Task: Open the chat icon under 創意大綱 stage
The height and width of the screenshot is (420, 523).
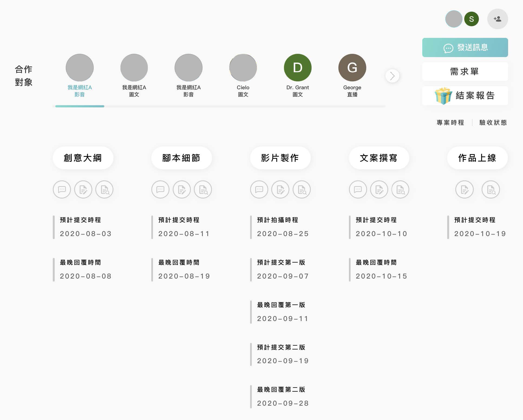Action: tap(62, 190)
